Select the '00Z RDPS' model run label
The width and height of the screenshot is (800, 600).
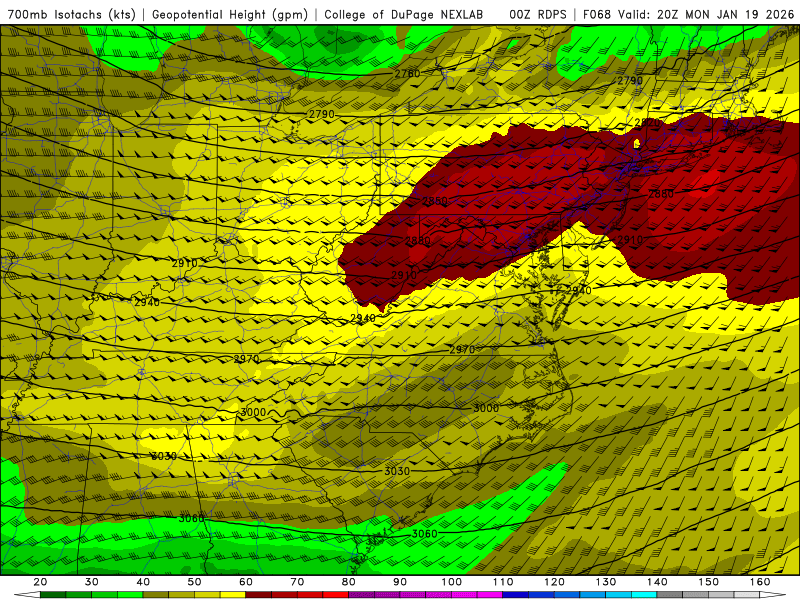coord(537,15)
